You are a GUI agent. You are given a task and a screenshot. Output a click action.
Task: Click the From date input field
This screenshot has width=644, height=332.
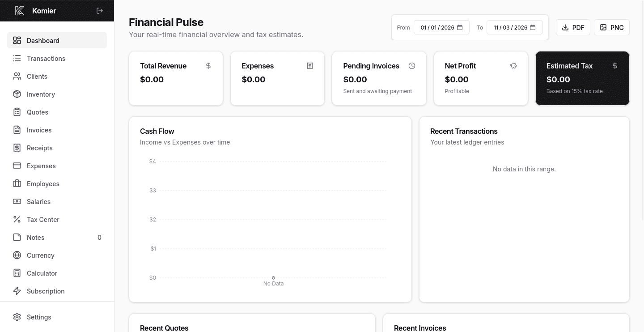pyautogui.click(x=438, y=27)
